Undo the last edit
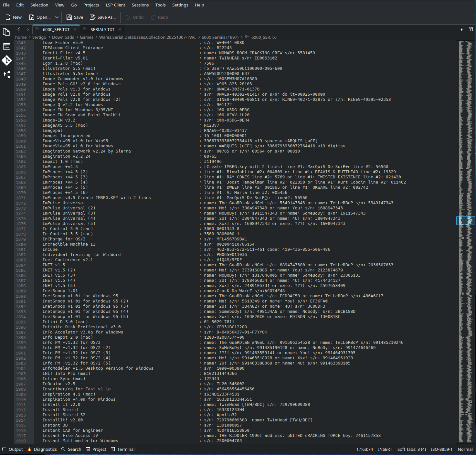The height and width of the screenshot is (455, 476). click(x=134, y=17)
